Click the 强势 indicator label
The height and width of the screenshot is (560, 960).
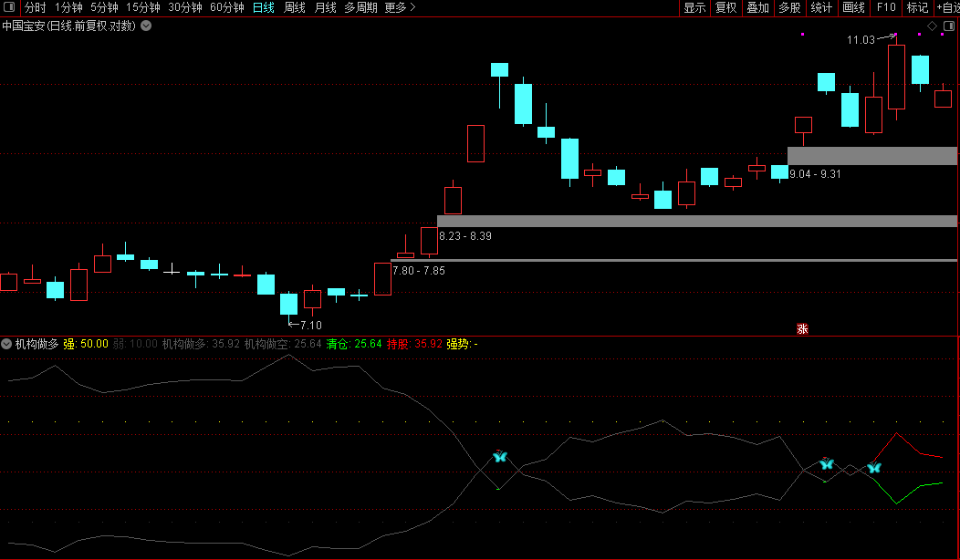462,344
